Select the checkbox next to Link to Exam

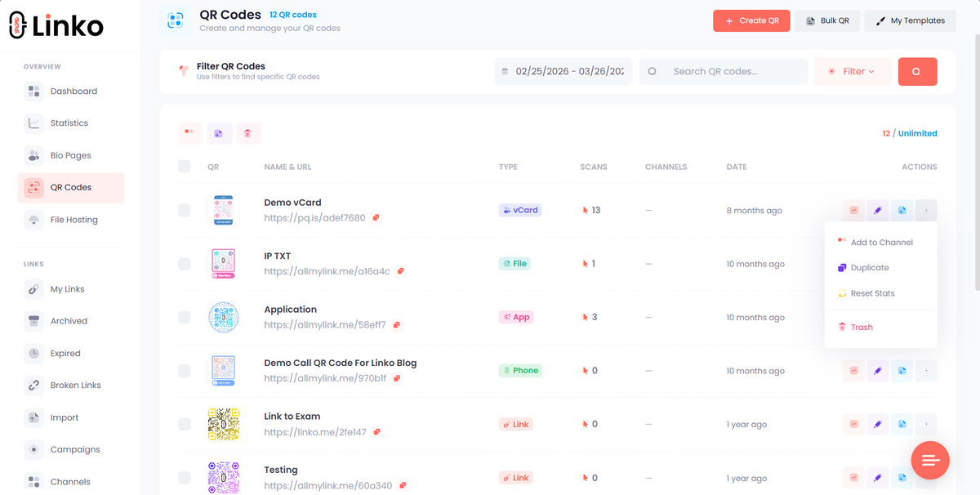(x=184, y=424)
